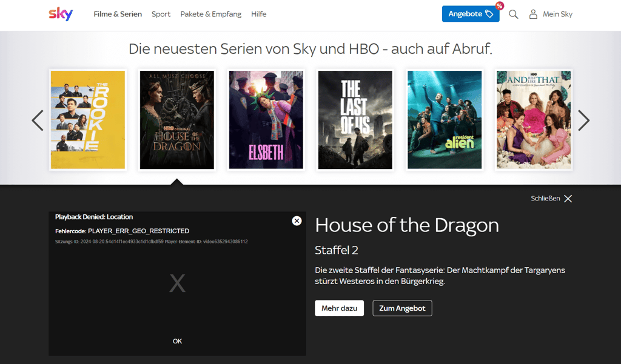621x364 pixels.
Task: Select The Last of Us poster
Action: pos(355,120)
